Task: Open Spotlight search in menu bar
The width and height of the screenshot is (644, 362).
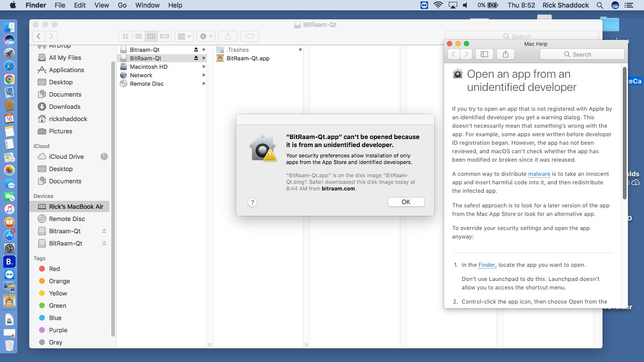Action: [600, 5]
